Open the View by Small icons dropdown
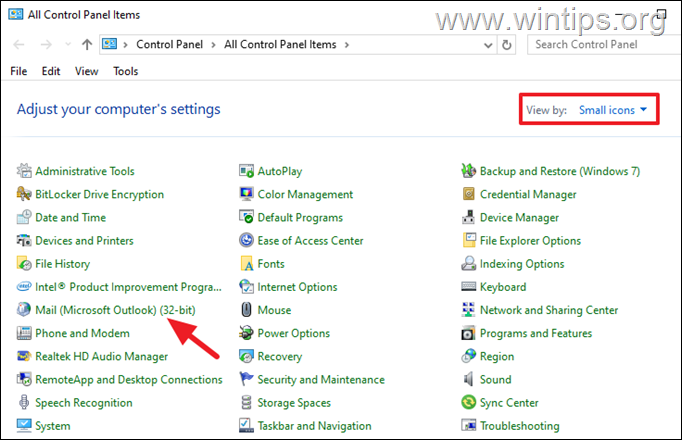This screenshot has width=682, height=440. (x=613, y=110)
